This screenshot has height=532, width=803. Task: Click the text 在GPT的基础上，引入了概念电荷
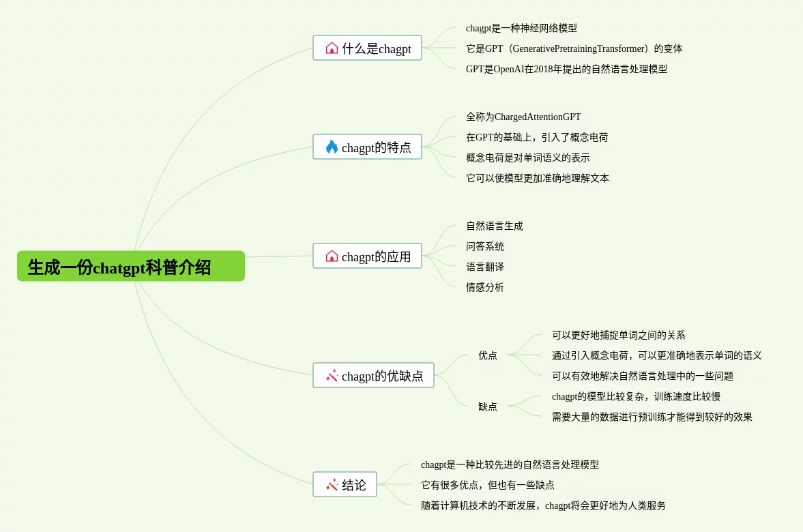tap(537, 137)
